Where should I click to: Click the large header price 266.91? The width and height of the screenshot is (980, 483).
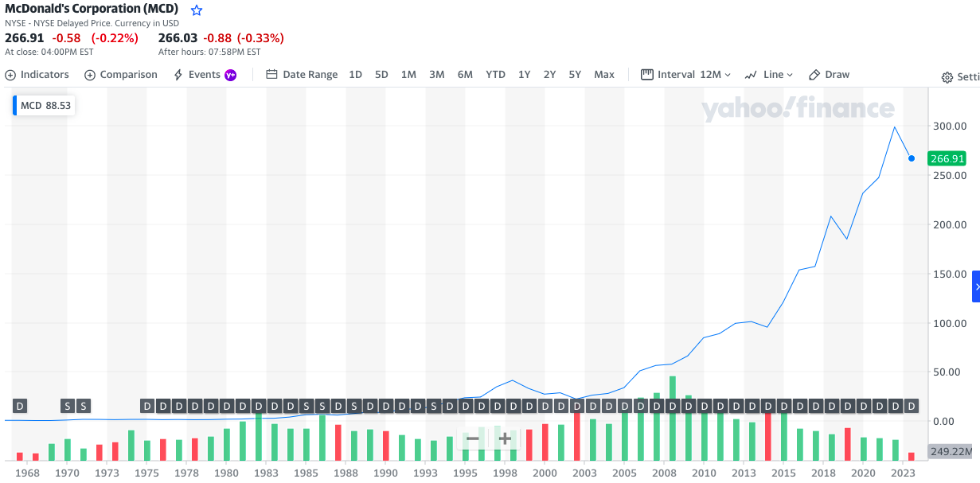pyautogui.click(x=25, y=37)
